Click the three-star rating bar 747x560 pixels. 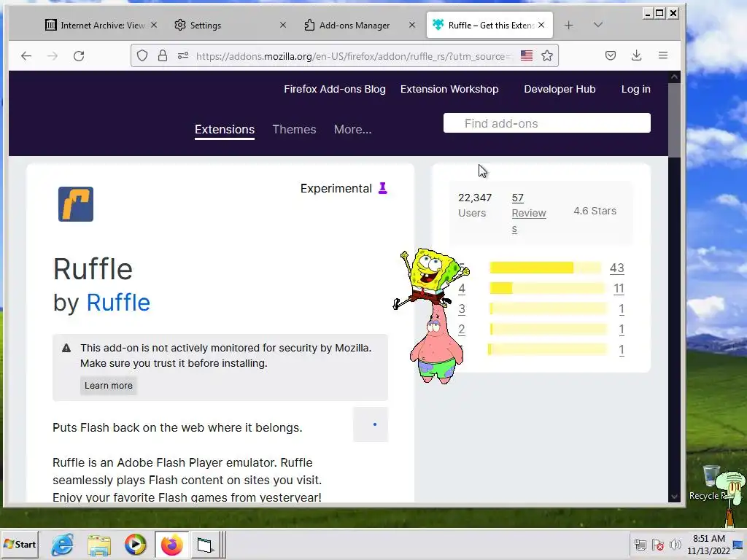548,309
